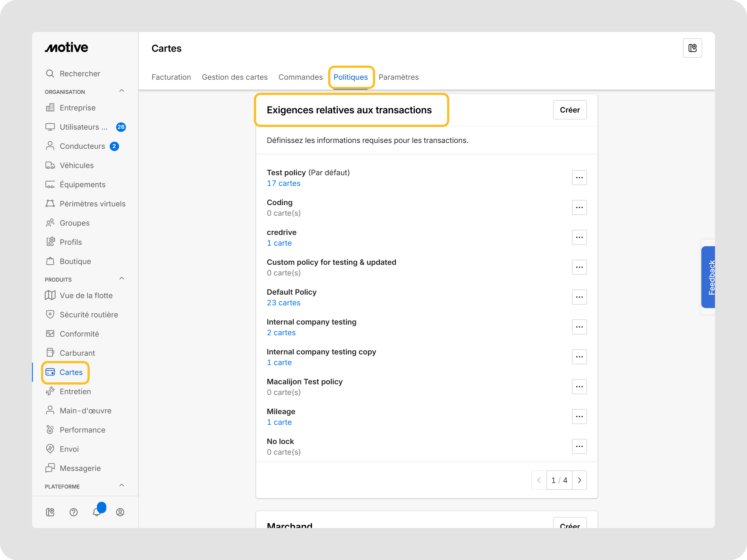Screen dimensions: 747x560
Task: Open user account profile icon
Action: (x=120, y=513)
